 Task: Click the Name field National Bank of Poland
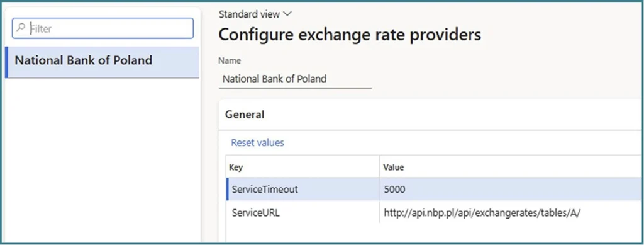(x=295, y=79)
